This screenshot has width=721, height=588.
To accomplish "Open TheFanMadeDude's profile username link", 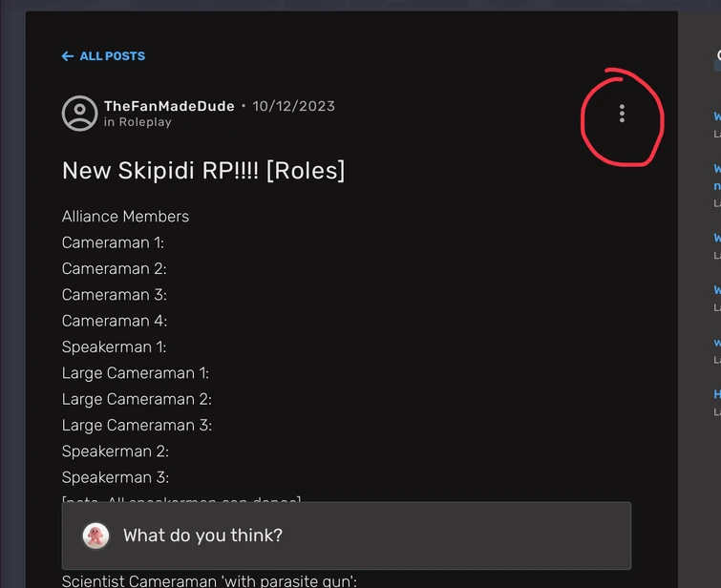I will [x=169, y=106].
